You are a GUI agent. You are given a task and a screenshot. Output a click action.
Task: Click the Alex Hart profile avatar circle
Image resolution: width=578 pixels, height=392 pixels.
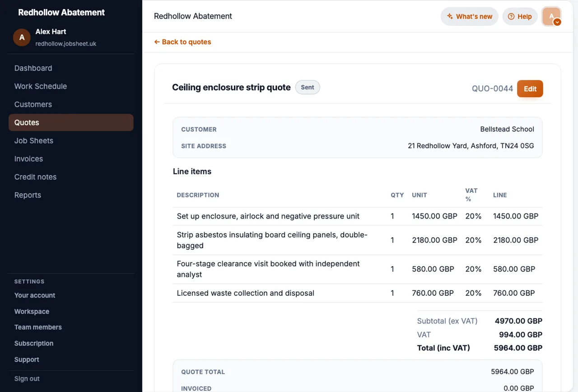(x=22, y=37)
